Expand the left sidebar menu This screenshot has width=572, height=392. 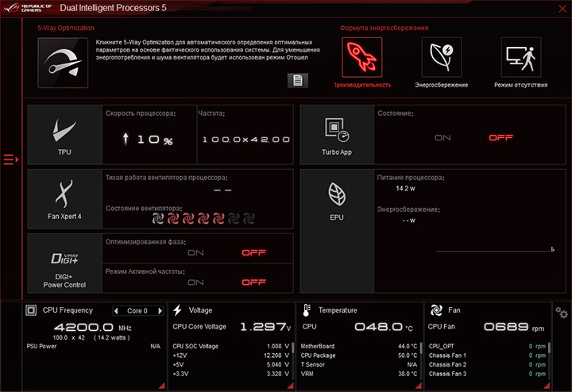pyautogui.click(x=10, y=159)
